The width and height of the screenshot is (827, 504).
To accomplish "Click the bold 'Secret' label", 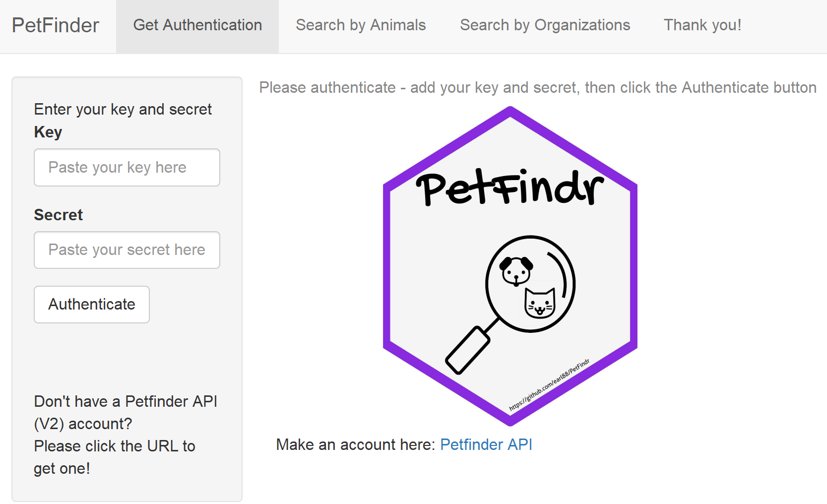I will [59, 215].
